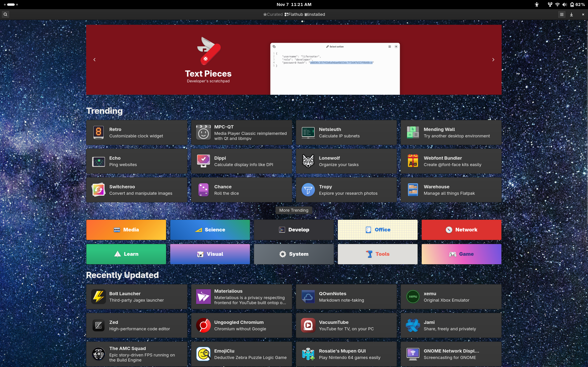Switch to the Curated tab

[x=273, y=14]
